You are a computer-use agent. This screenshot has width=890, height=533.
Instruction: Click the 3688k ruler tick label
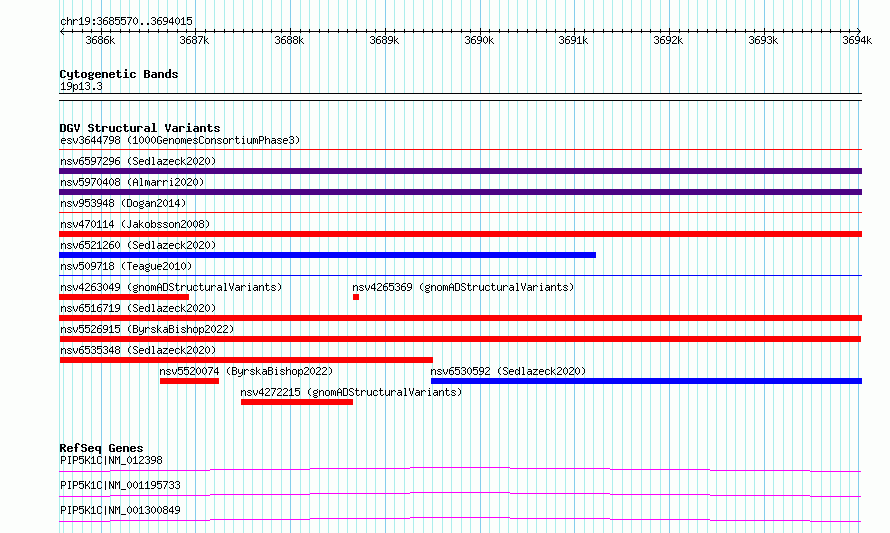coord(289,40)
